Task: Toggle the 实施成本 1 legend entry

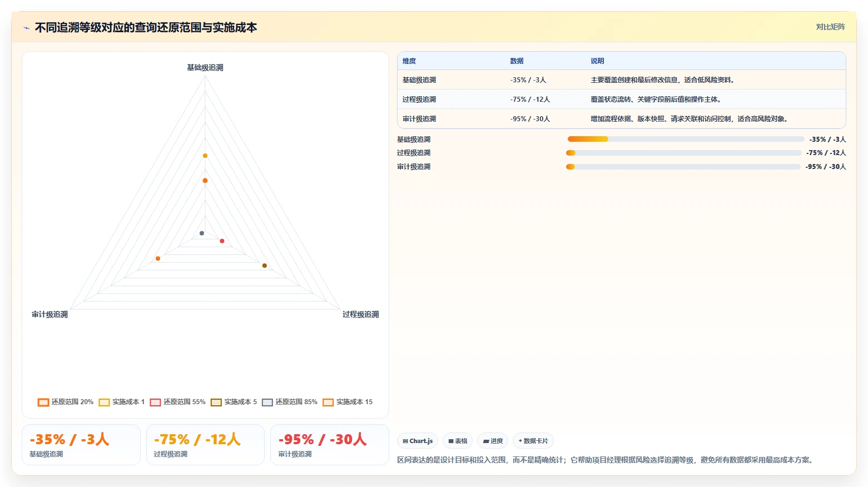Action: click(x=122, y=402)
